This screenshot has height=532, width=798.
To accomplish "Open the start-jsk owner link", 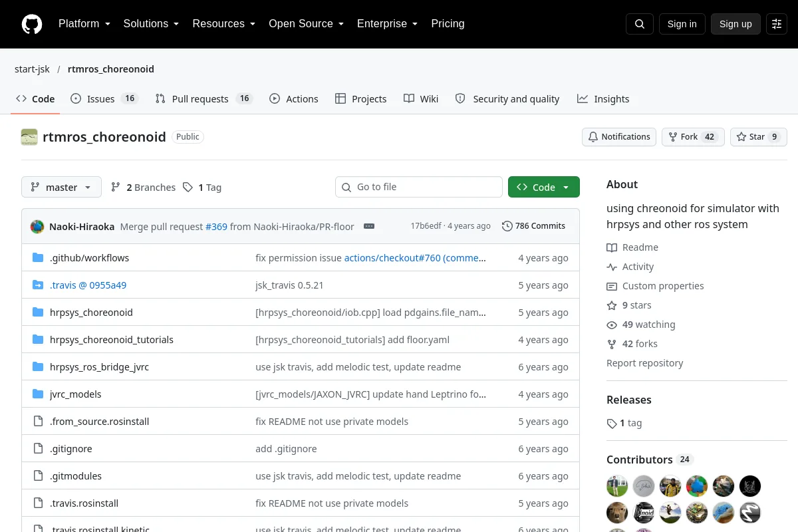I will (x=32, y=69).
